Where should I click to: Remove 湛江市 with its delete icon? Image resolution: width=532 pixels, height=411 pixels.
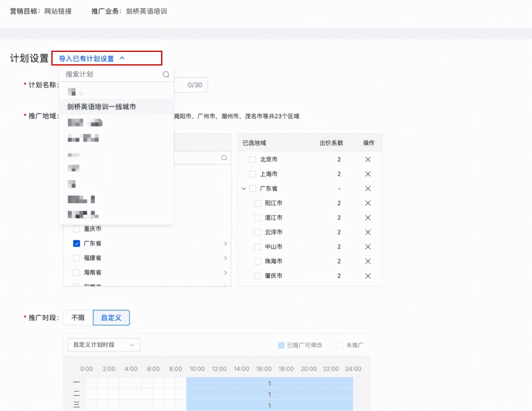[367, 217]
